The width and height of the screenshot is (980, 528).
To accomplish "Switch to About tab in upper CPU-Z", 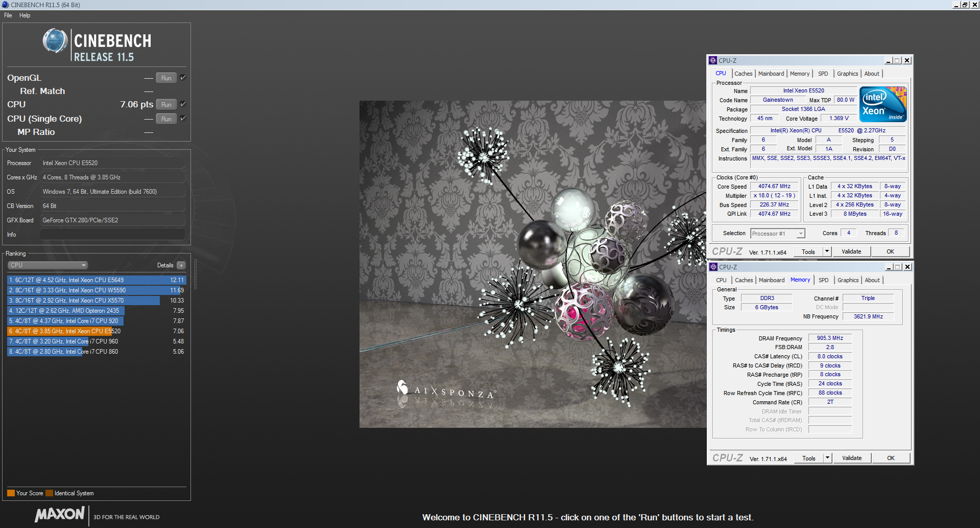I will click(872, 74).
